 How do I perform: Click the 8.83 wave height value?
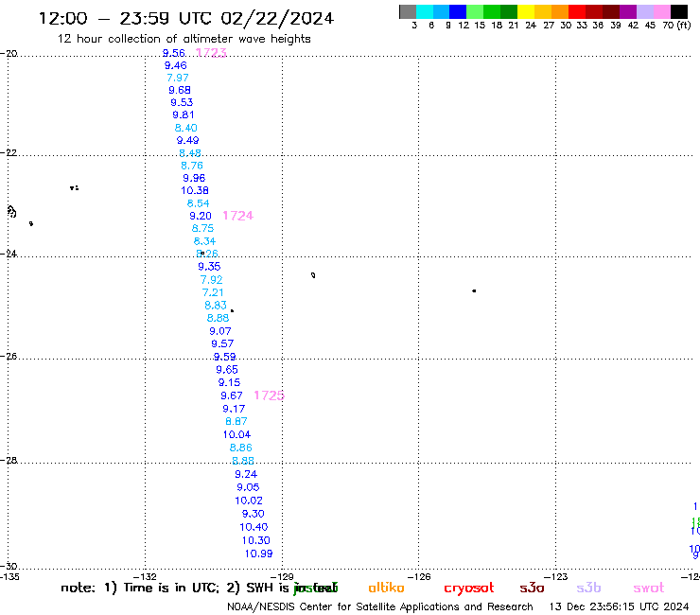216,306
